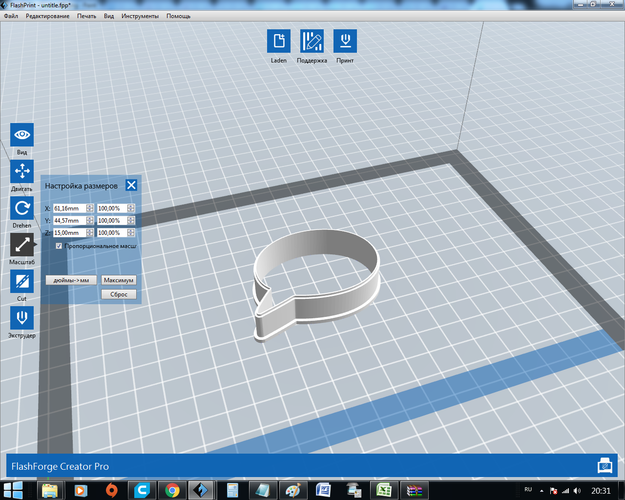625x500 pixels.
Task: Click the Максимум button
Action: [x=118, y=280]
